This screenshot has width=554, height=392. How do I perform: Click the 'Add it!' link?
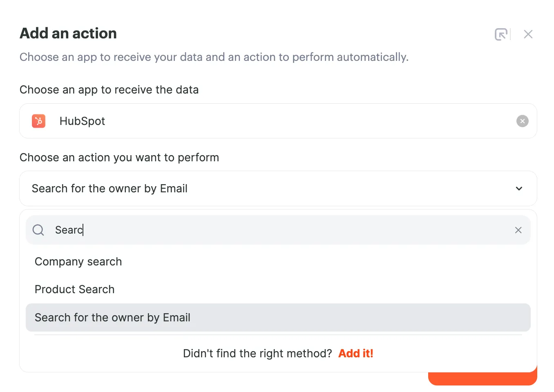356,353
